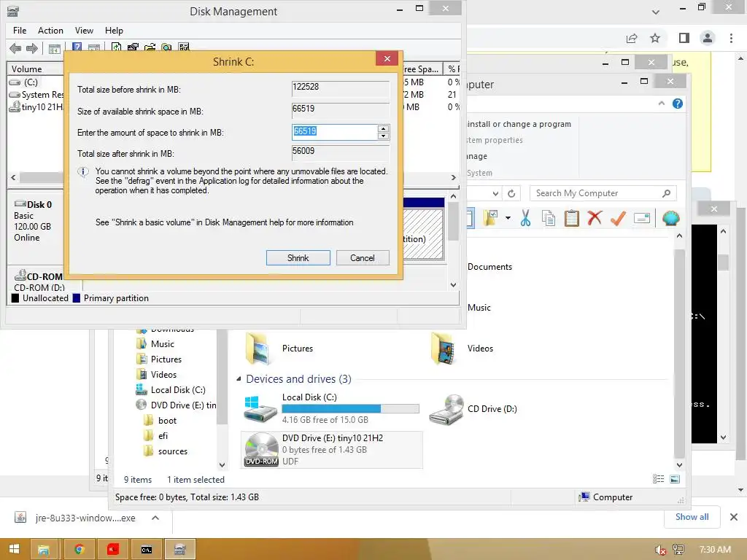Viewport: 747px width, 560px height.
Task: Select the DVD Drive (E:) tiny10 21H2 tile
Action: (332, 449)
